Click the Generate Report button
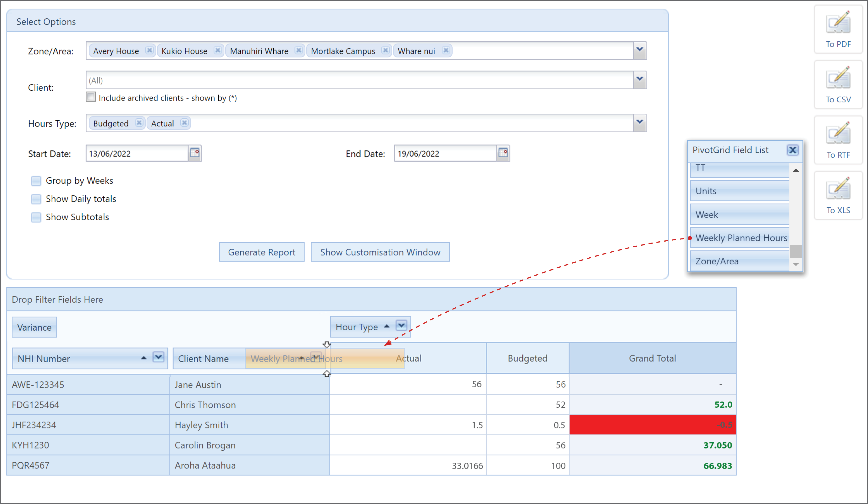The height and width of the screenshot is (504, 868). (262, 252)
